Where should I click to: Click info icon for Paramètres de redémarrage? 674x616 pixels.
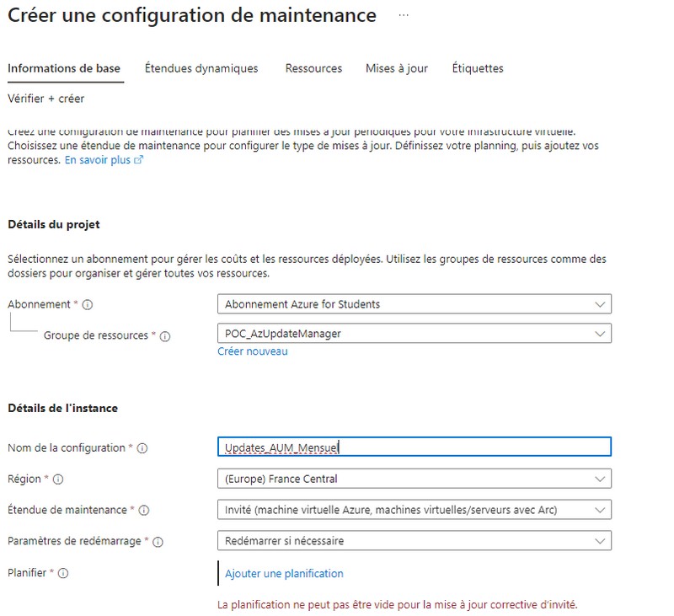tap(158, 542)
